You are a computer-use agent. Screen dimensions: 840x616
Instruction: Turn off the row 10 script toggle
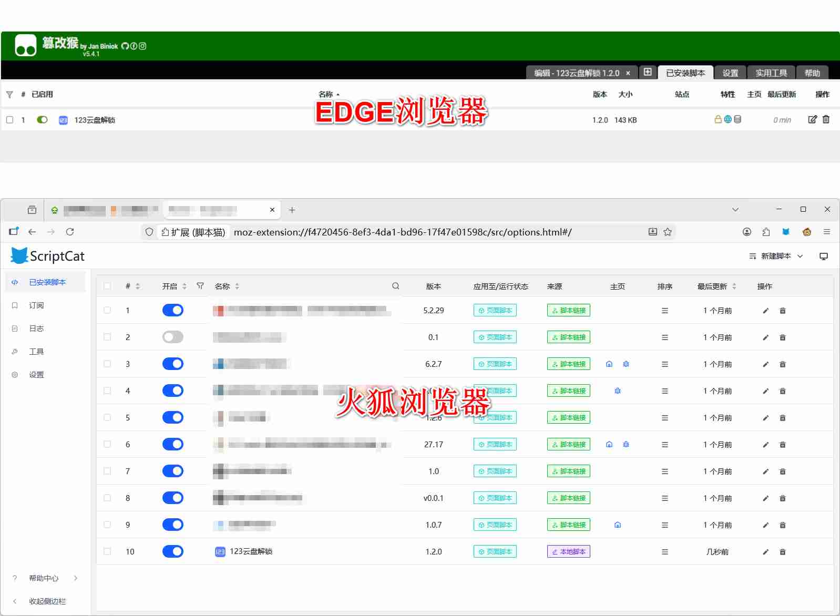tap(173, 551)
